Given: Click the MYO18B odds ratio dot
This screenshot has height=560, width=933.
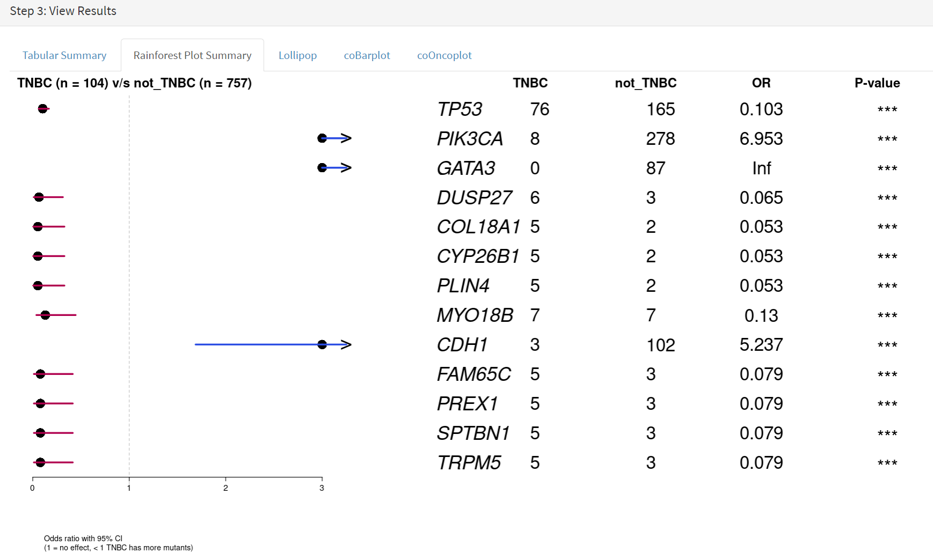Looking at the screenshot, I should pos(45,315).
